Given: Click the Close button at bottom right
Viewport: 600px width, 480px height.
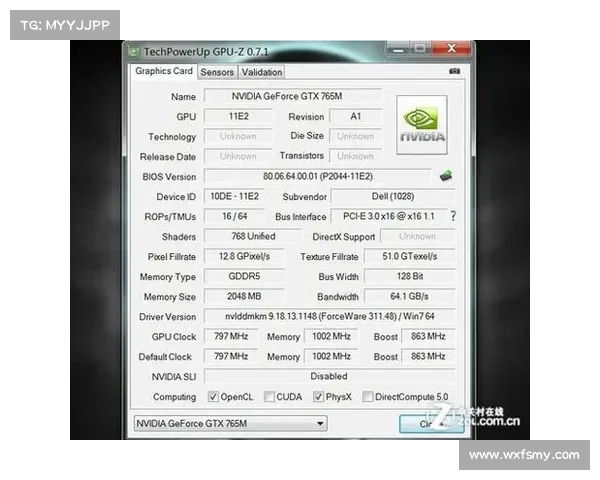Looking at the screenshot, I should pos(432,424).
